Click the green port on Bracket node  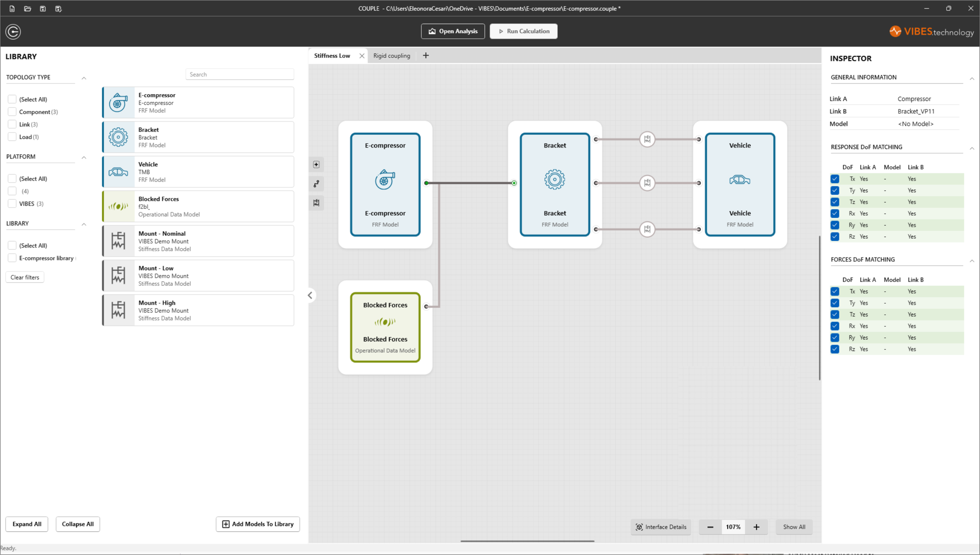[514, 183]
